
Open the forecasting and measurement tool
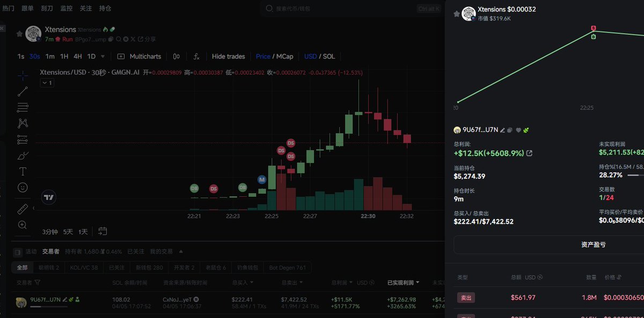point(23,139)
